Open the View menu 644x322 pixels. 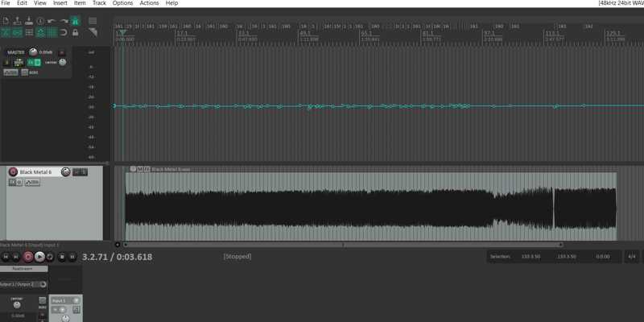(x=39, y=3)
